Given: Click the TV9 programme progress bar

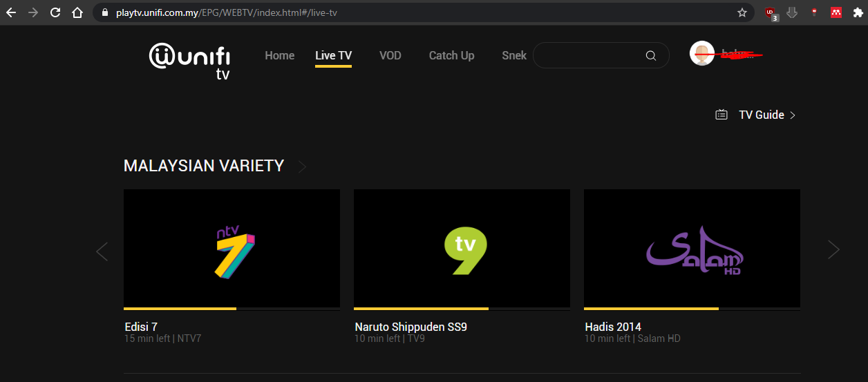Looking at the screenshot, I should tap(462, 308).
